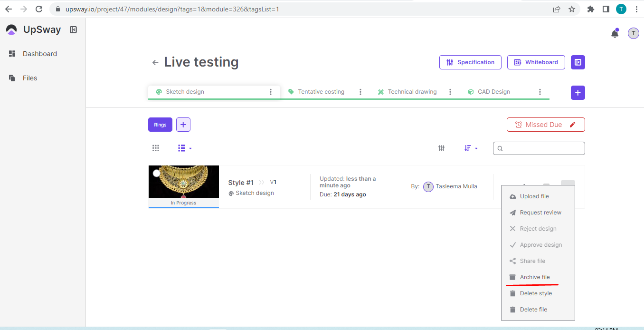Screen dimensions: 644x330
Task: Select the Style #1 radio circle
Action: coord(156,173)
